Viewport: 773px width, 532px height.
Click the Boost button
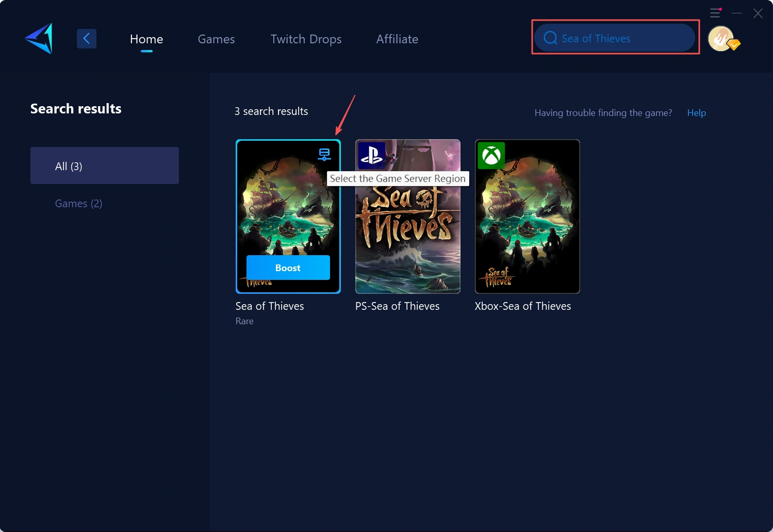288,268
